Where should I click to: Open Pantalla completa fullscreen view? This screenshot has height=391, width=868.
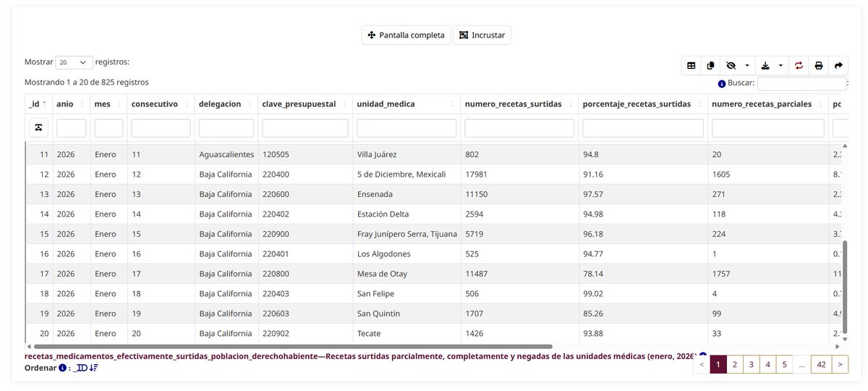coord(407,35)
